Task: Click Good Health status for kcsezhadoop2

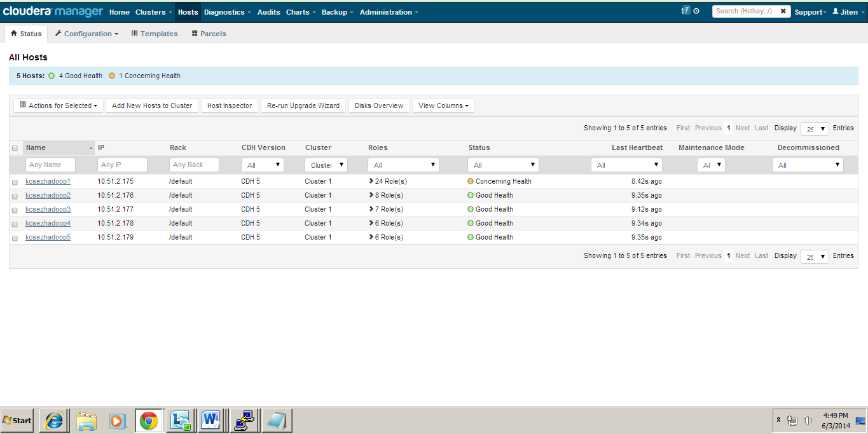Action: click(490, 195)
